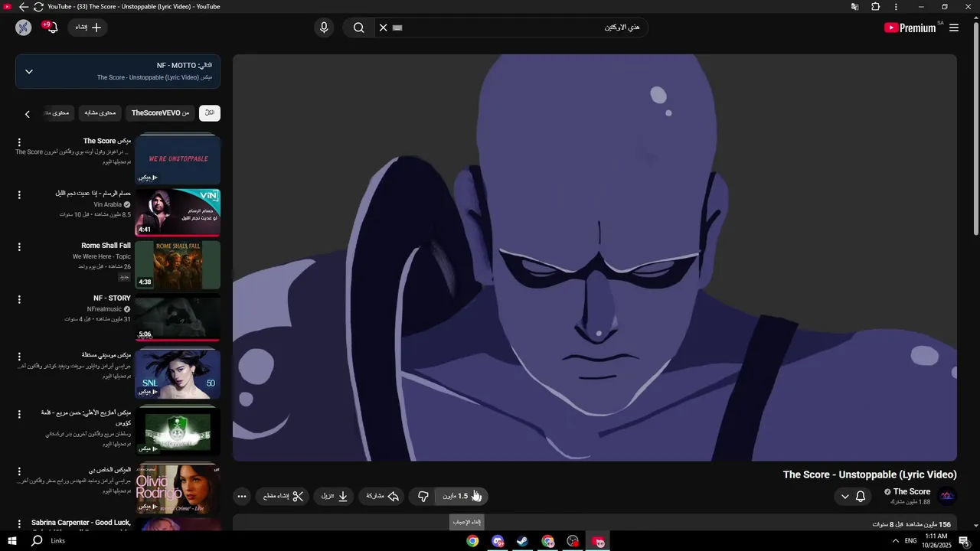The height and width of the screenshot is (551, 980).
Task: Open options for the SNL 50 mix
Action: click(19, 357)
